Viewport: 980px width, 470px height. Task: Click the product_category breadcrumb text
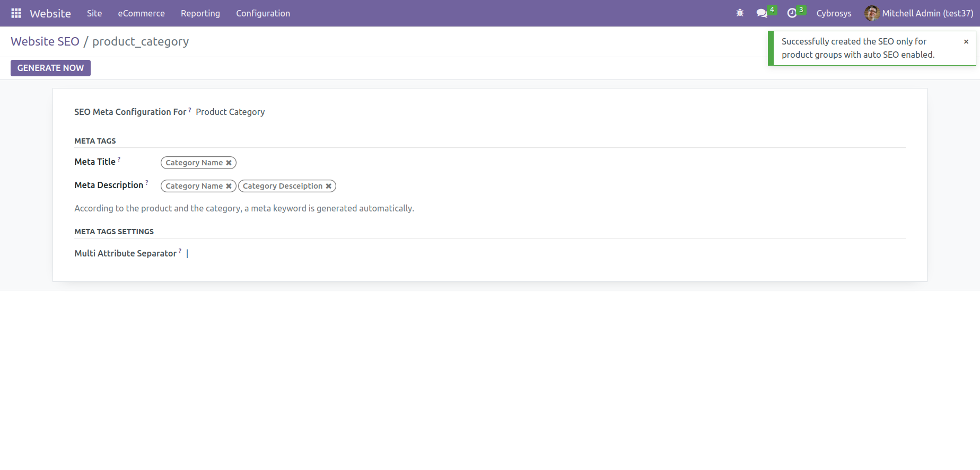coord(141,41)
